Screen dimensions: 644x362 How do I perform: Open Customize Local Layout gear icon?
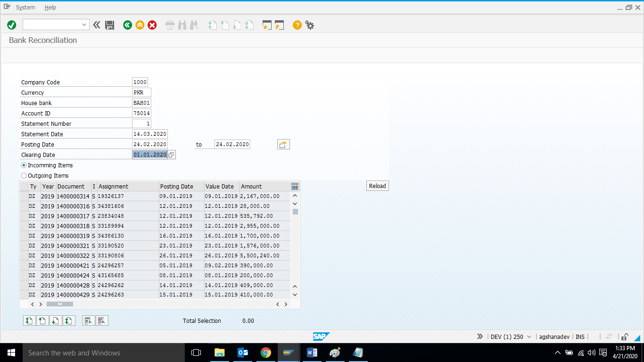click(x=310, y=25)
